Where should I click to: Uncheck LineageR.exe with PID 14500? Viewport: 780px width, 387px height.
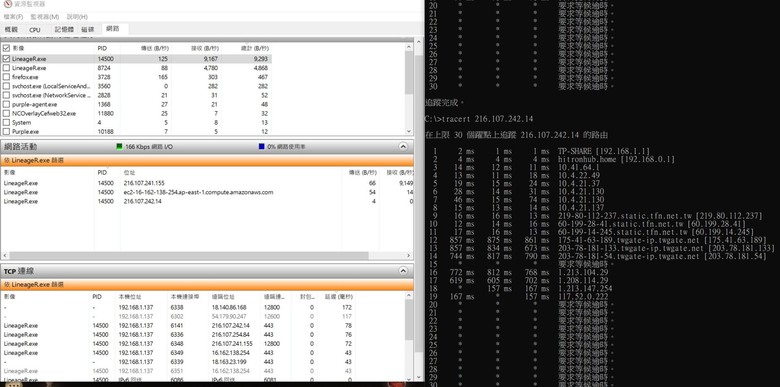[x=6, y=59]
